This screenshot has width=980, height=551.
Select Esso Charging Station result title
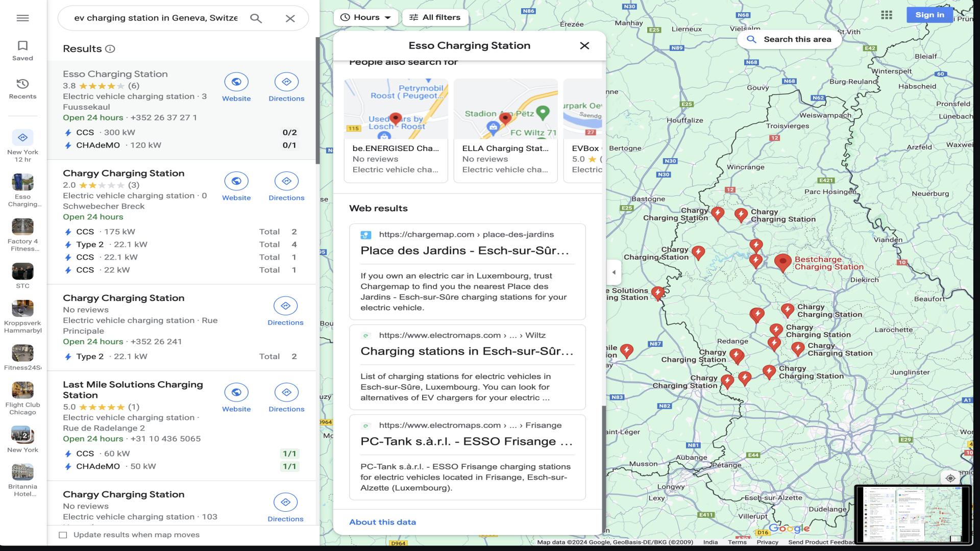tap(115, 74)
